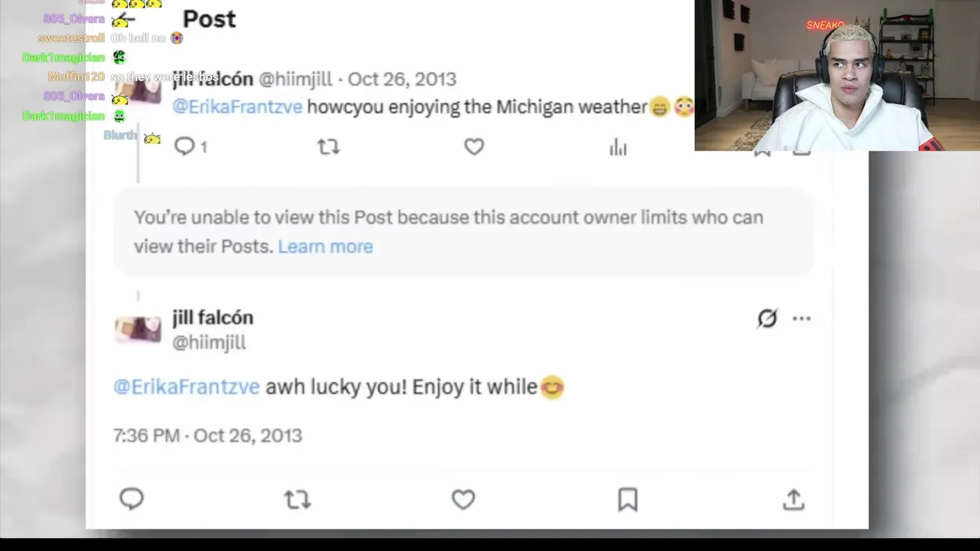This screenshot has height=551, width=980.
Task: Like the 'awh lucky you' post
Action: (x=463, y=500)
